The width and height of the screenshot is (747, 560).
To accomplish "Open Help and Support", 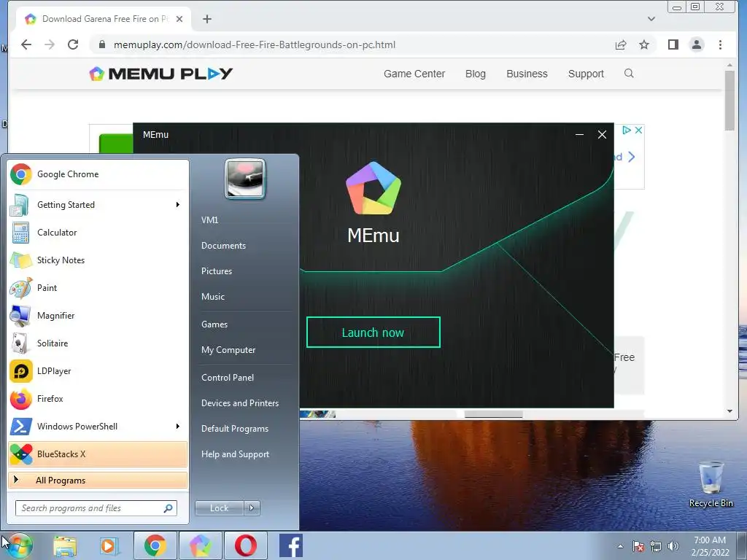I will pos(235,454).
